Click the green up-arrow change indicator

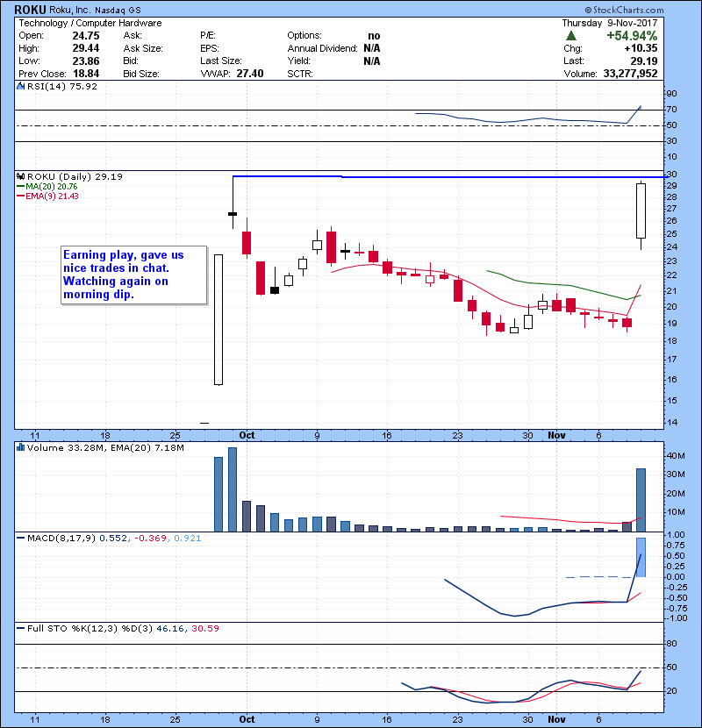[x=571, y=36]
